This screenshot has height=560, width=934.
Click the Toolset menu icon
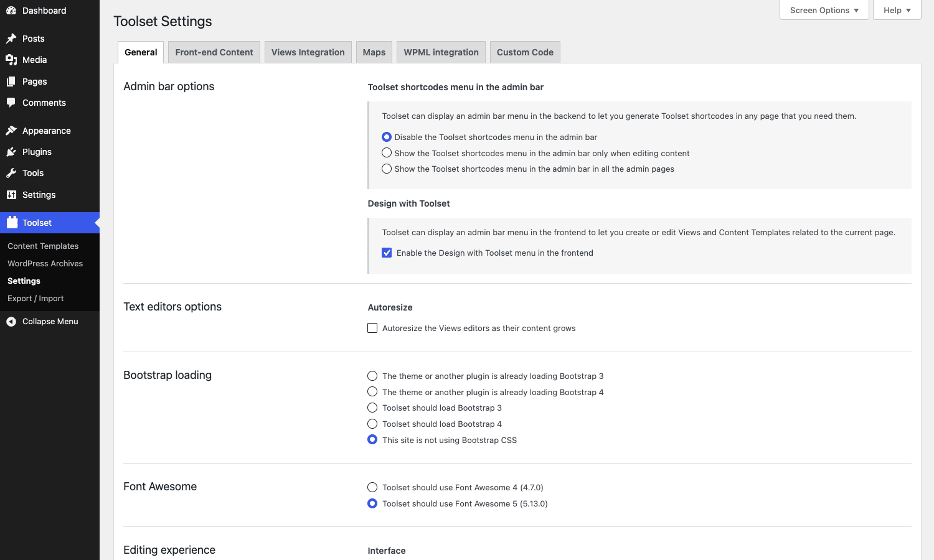(x=12, y=222)
